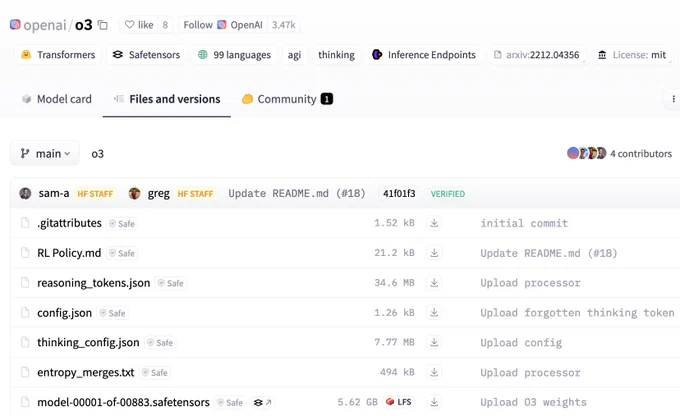This screenshot has width=680, height=416.
Task: Open the thinking_config.json file
Action: click(88, 343)
